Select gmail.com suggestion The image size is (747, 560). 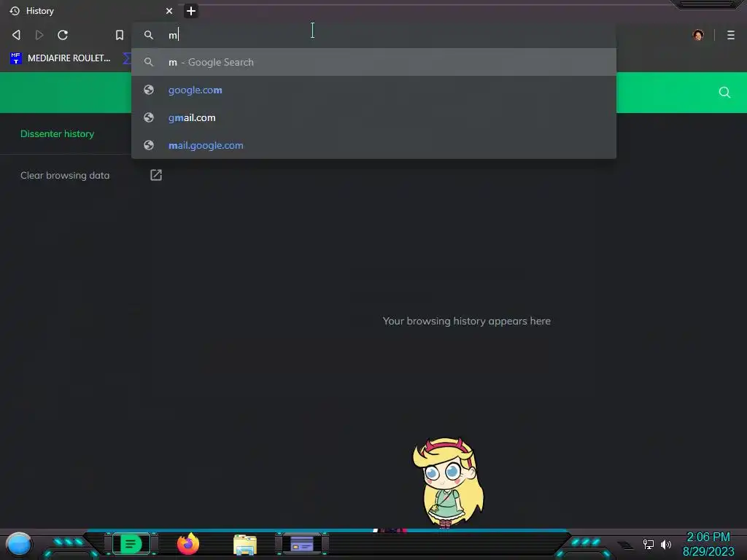pos(373,117)
